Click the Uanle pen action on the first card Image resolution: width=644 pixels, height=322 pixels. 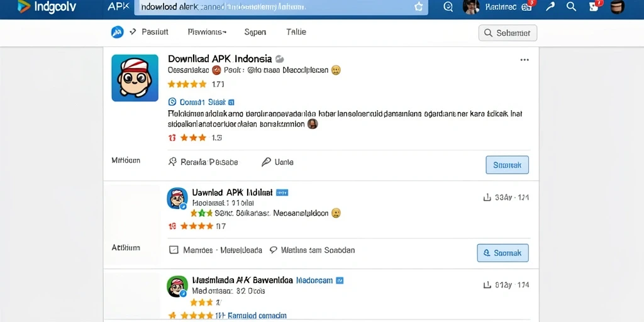coord(277,162)
